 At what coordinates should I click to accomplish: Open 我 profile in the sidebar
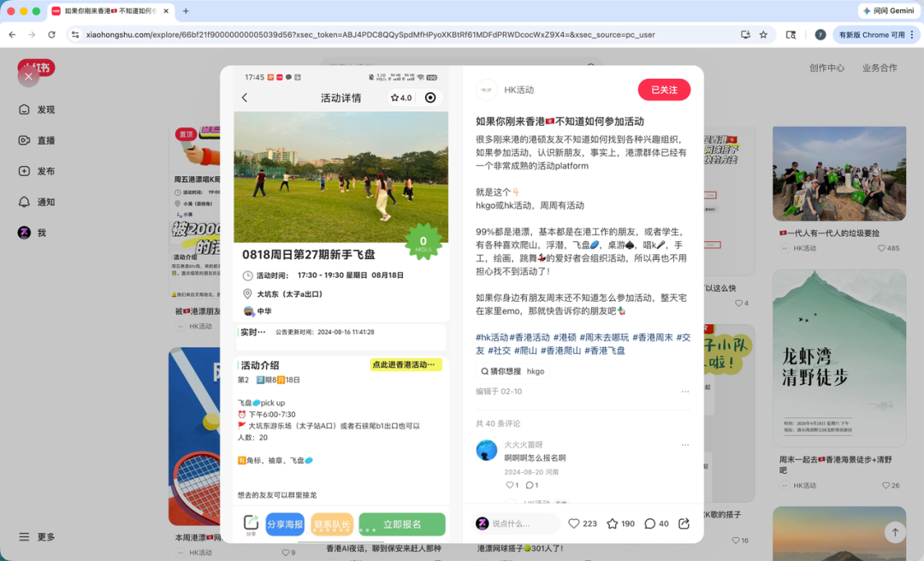click(33, 233)
